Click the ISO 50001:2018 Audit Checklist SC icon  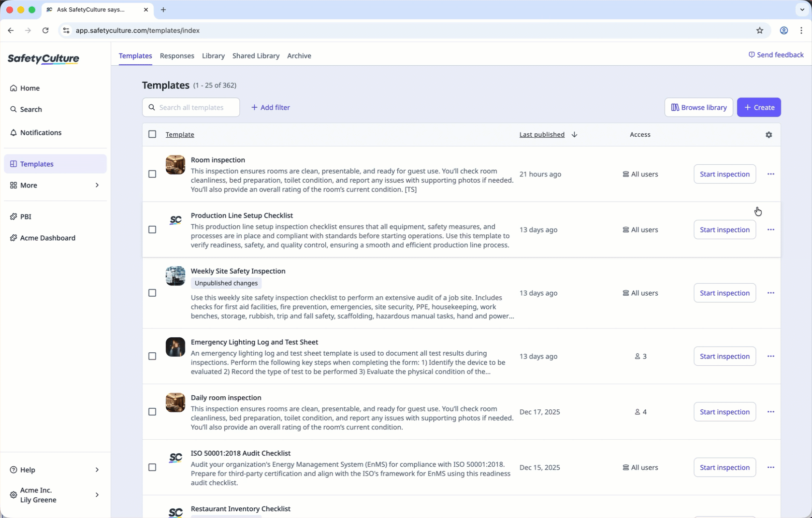click(x=175, y=458)
